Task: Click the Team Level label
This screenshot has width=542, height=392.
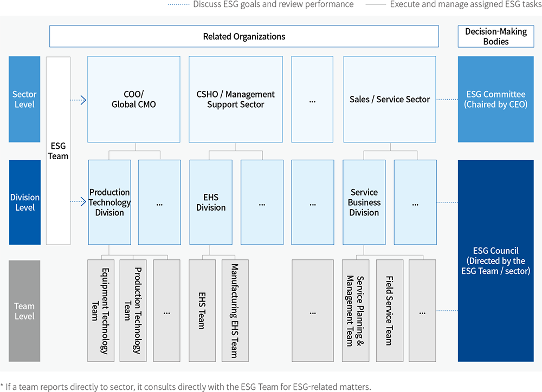Action: coord(24,311)
